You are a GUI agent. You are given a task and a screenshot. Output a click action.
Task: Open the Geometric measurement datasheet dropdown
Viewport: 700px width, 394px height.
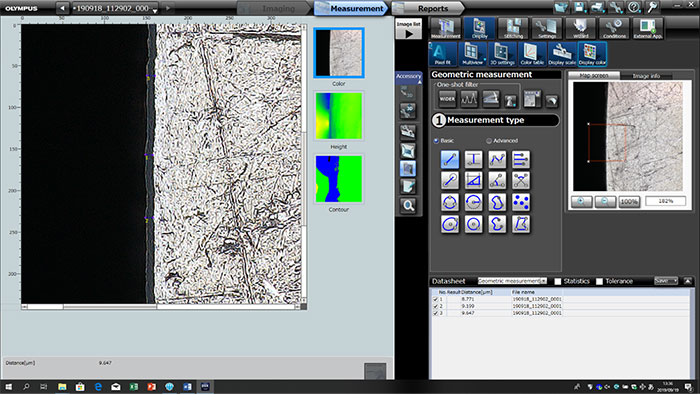point(512,281)
